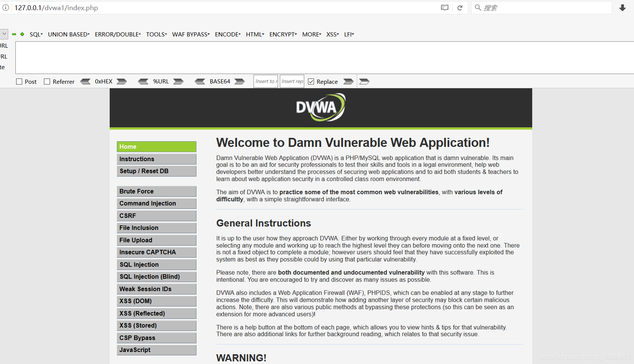Image resolution: width=634 pixels, height=364 pixels.
Task: Go to Brute Force module
Action: pos(157,191)
